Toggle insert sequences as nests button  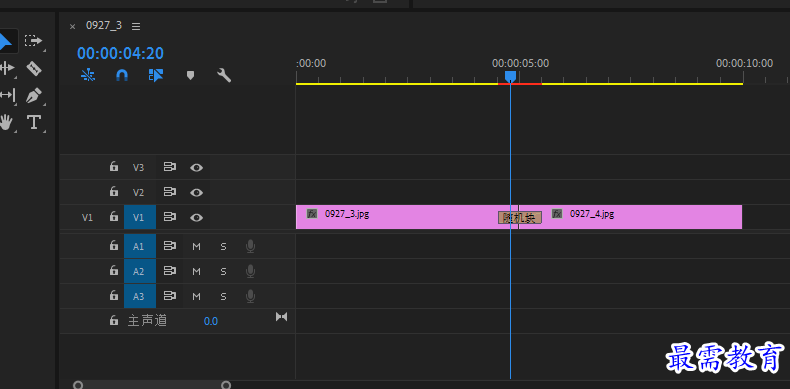[x=88, y=76]
